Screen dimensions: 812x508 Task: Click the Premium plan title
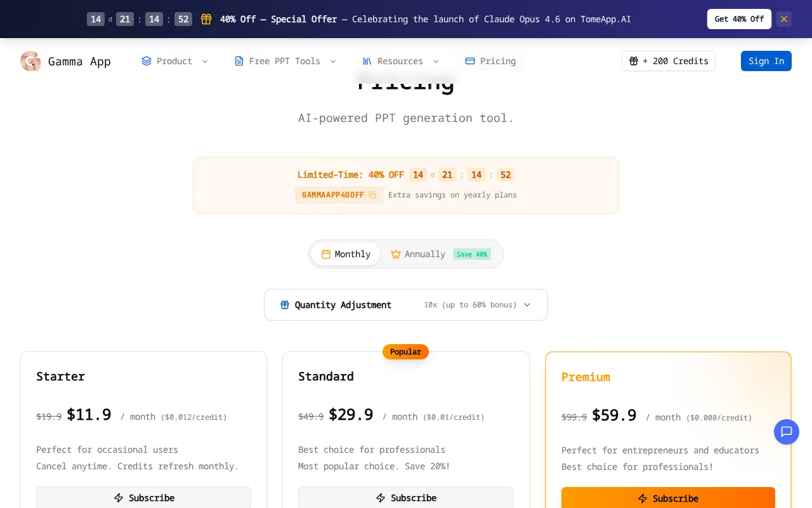click(586, 377)
